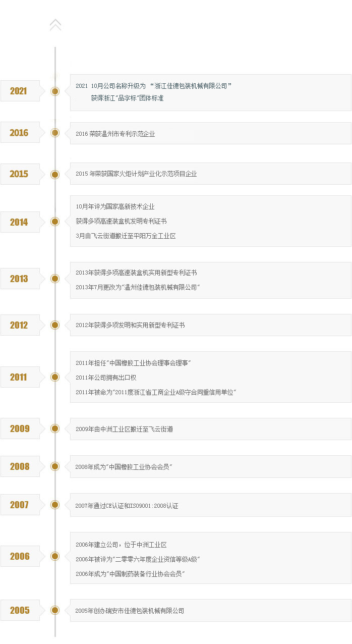The image size is (352, 644).
Task: Click '2012年获得多项发明和实用新型专利证书'
Action: (x=130, y=325)
